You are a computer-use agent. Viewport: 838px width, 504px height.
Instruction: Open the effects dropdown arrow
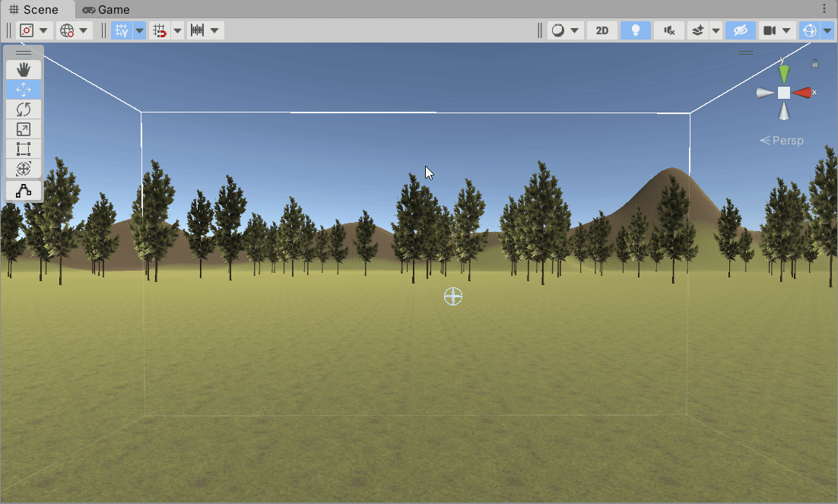(x=716, y=30)
